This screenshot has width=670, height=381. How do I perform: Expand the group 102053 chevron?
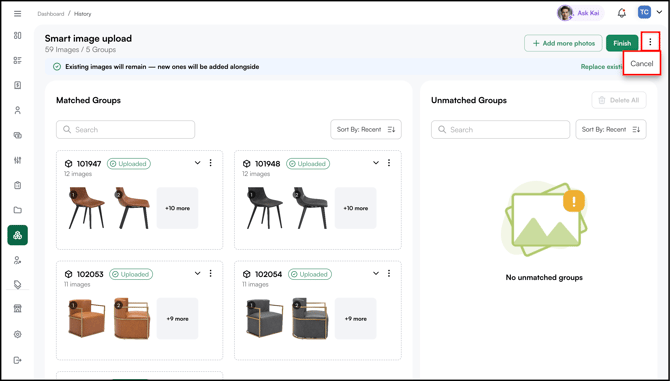[x=197, y=273]
